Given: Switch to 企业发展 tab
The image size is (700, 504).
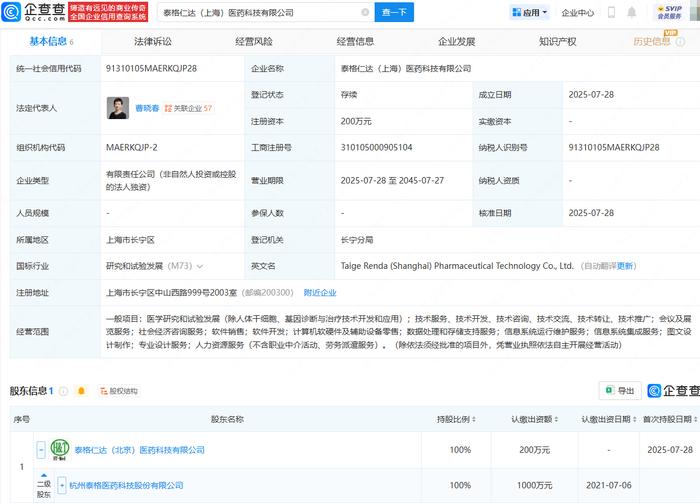Looking at the screenshot, I should pos(456,42).
